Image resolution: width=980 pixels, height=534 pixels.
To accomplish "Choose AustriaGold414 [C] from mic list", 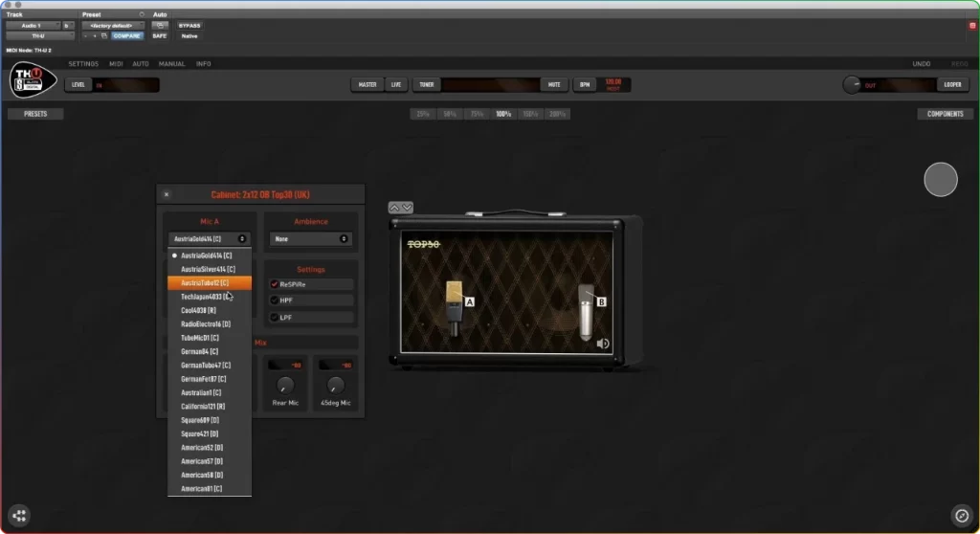I will click(x=210, y=256).
